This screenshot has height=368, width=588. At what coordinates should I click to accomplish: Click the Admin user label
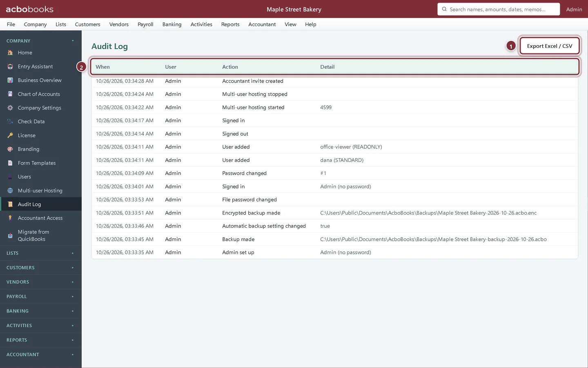(x=574, y=9)
